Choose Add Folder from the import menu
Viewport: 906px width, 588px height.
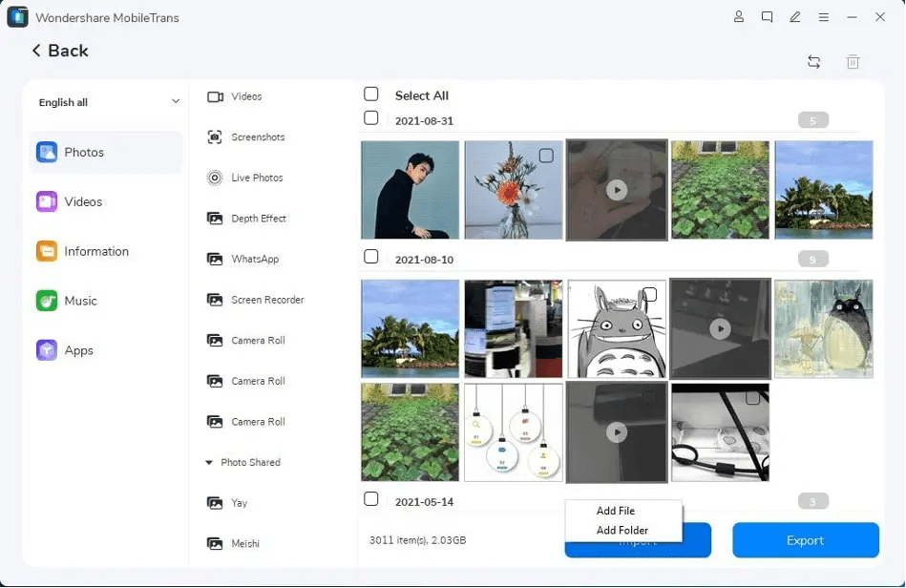coord(624,530)
